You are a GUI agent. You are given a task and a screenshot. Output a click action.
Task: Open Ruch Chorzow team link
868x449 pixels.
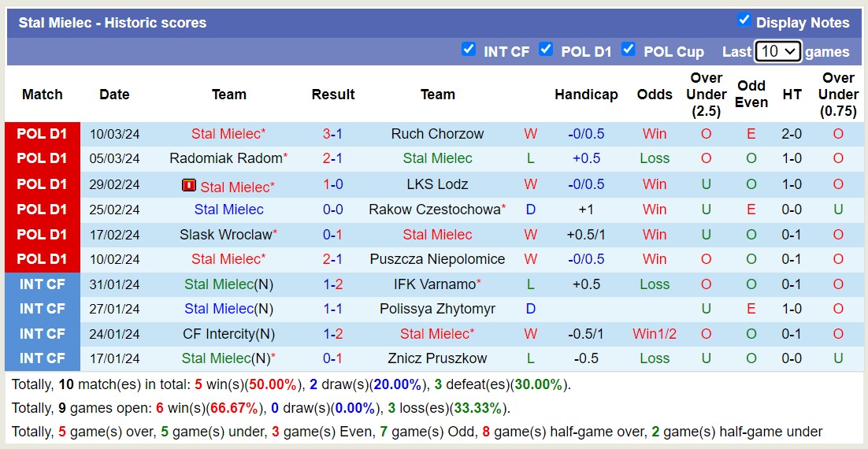[437, 134]
